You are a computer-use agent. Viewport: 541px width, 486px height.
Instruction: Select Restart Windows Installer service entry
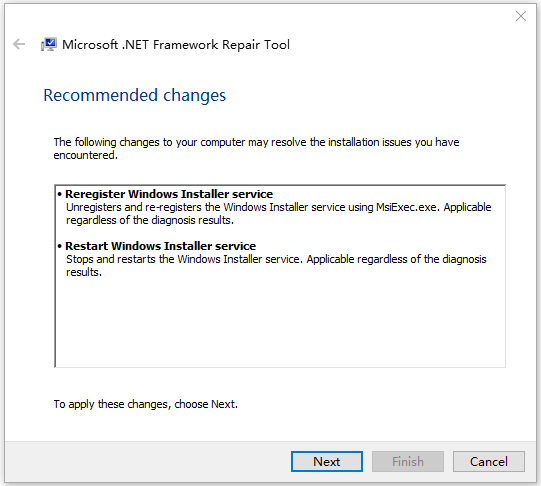click(160, 246)
